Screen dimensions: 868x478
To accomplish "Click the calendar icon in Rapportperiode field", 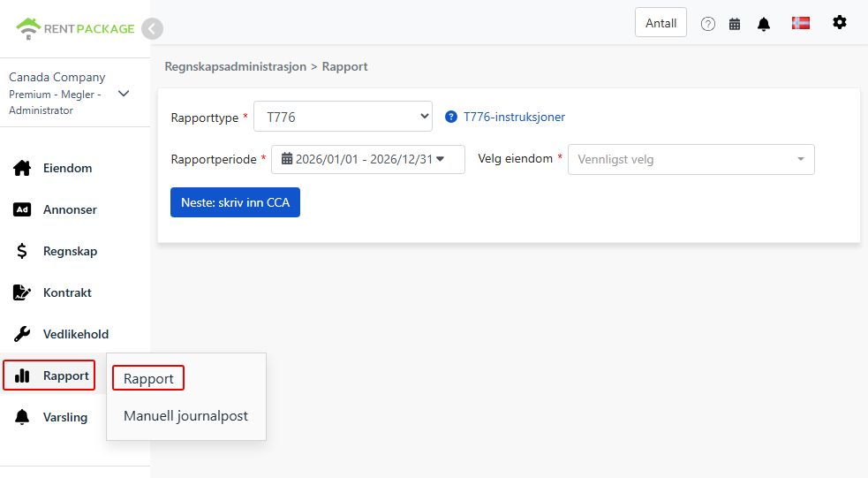I will [287, 159].
